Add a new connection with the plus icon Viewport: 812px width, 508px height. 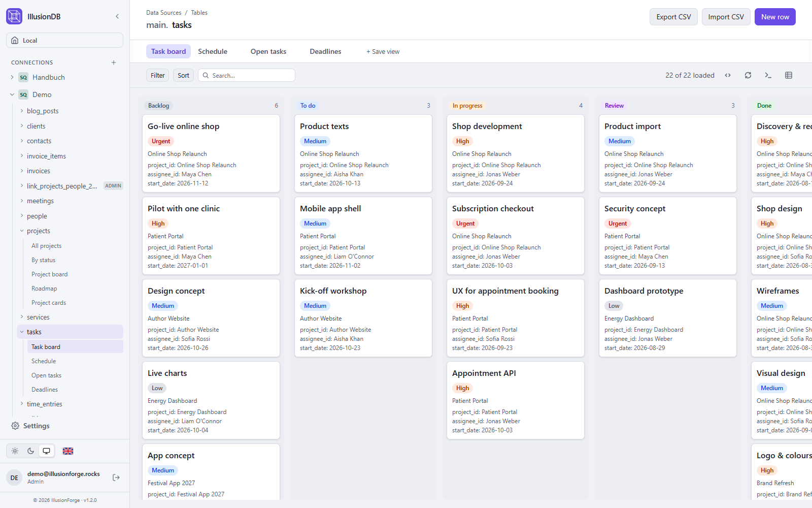tap(114, 62)
